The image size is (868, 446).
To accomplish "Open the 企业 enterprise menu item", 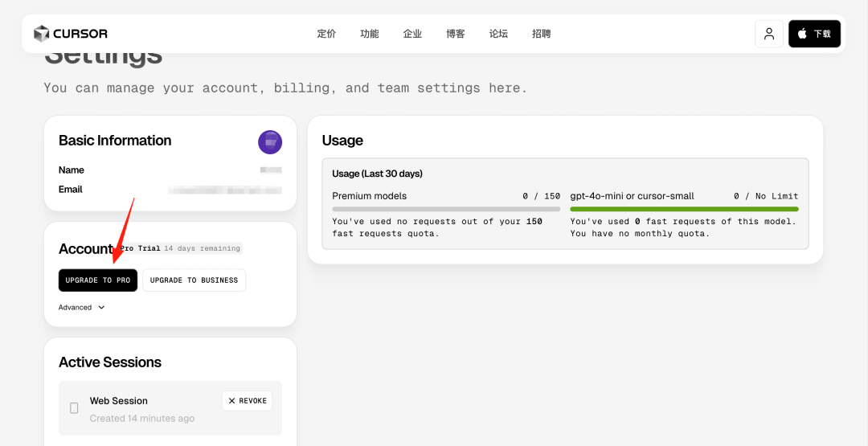I will click(412, 34).
